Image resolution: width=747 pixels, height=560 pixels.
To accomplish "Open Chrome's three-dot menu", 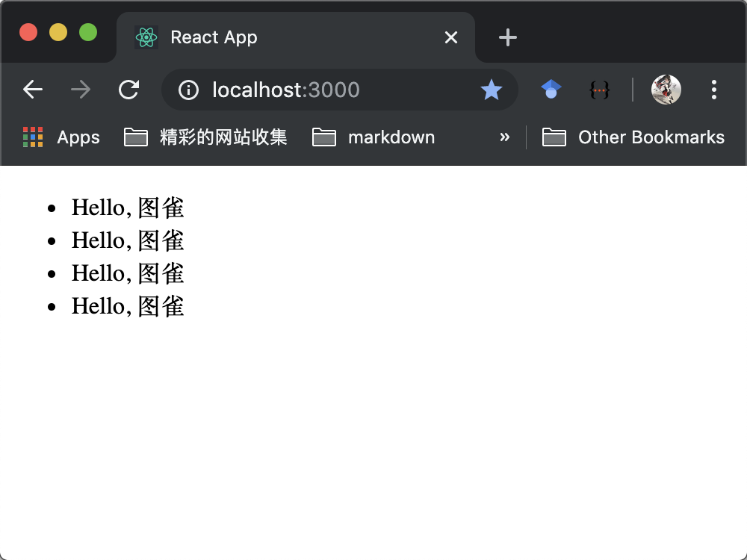I will (714, 90).
